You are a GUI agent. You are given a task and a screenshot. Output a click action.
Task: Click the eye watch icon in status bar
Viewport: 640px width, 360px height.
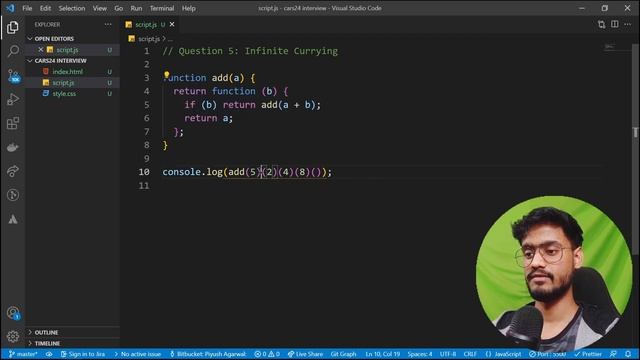point(49,354)
